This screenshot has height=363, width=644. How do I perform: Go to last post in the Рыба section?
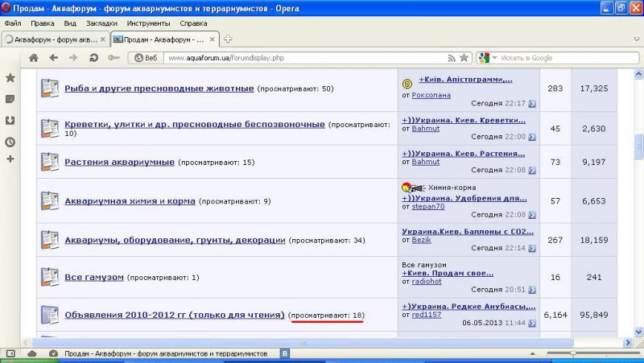tap(532, 104)
